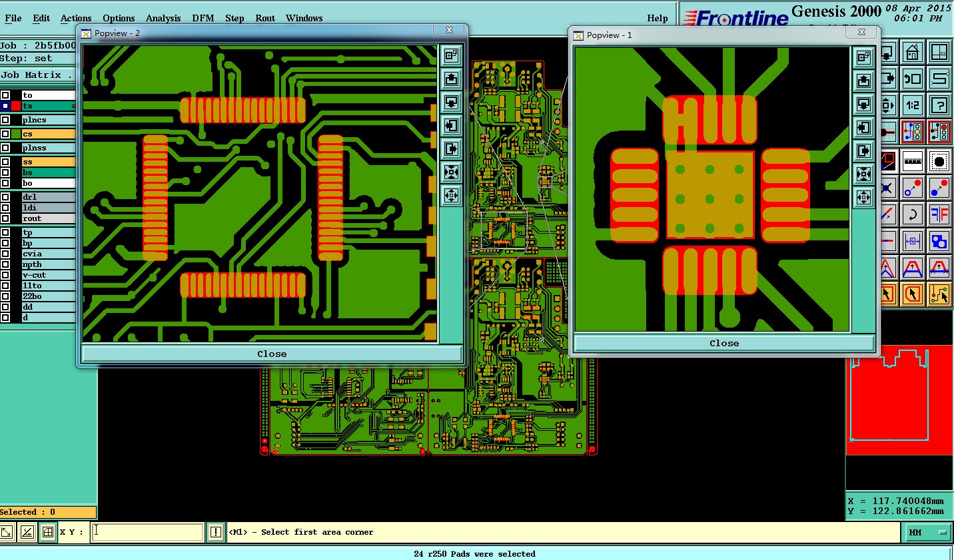Click the previous view rectangle icon

point(912,79)
